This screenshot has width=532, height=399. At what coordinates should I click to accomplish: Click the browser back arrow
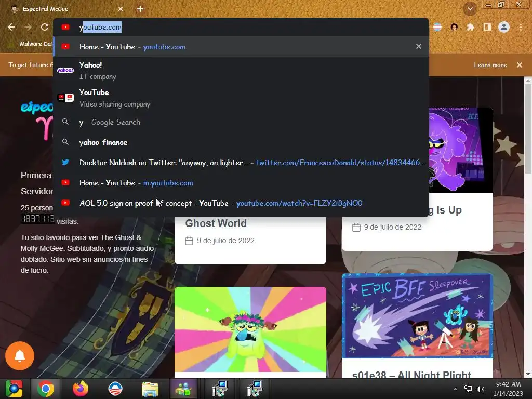pos(11,27)
